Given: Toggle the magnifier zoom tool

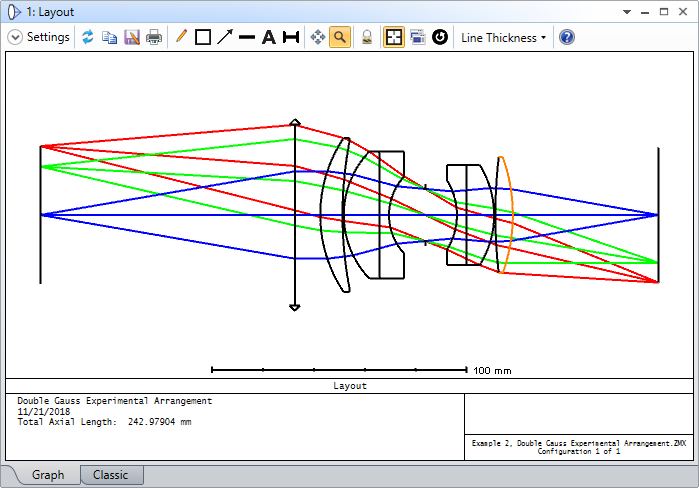Looking at the screenshot, I should point(340,37).
